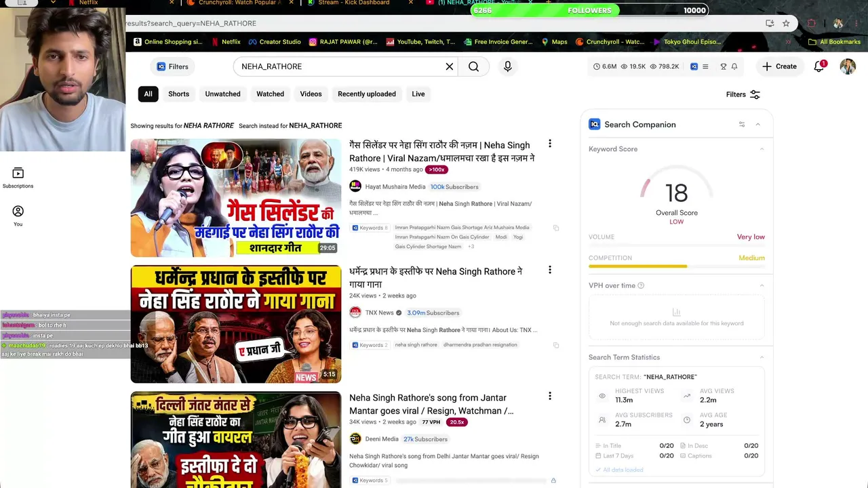
Task: Open the Creator Studio bookmark
Action: (275, 41)
